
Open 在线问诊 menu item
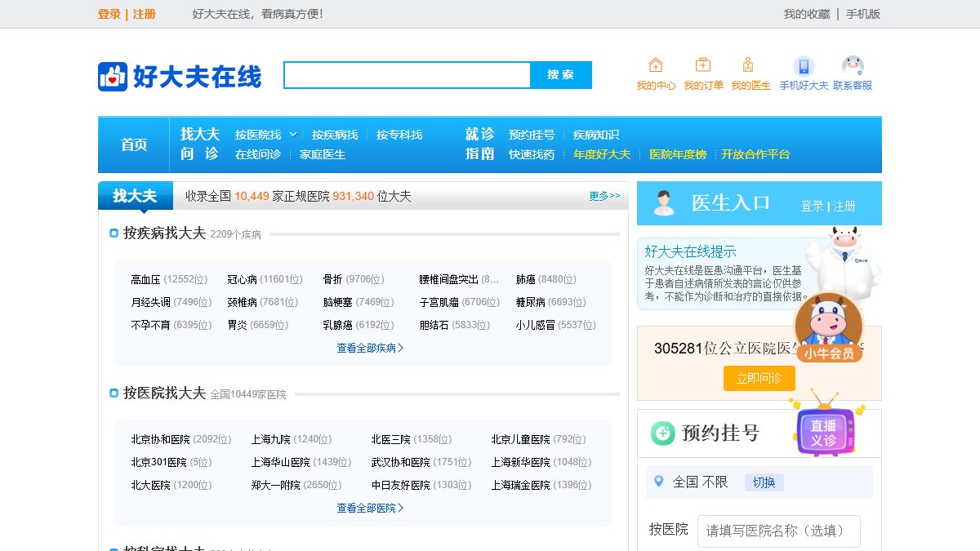click(x=258, y=154)
